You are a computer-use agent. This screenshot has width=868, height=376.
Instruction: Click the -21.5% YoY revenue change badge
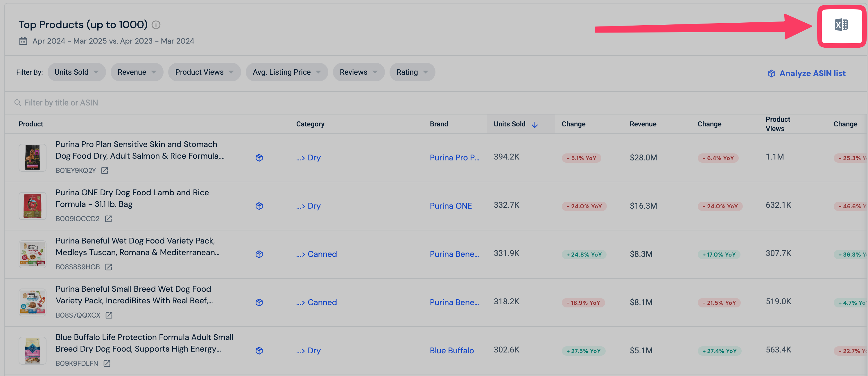tap(719, 302)
